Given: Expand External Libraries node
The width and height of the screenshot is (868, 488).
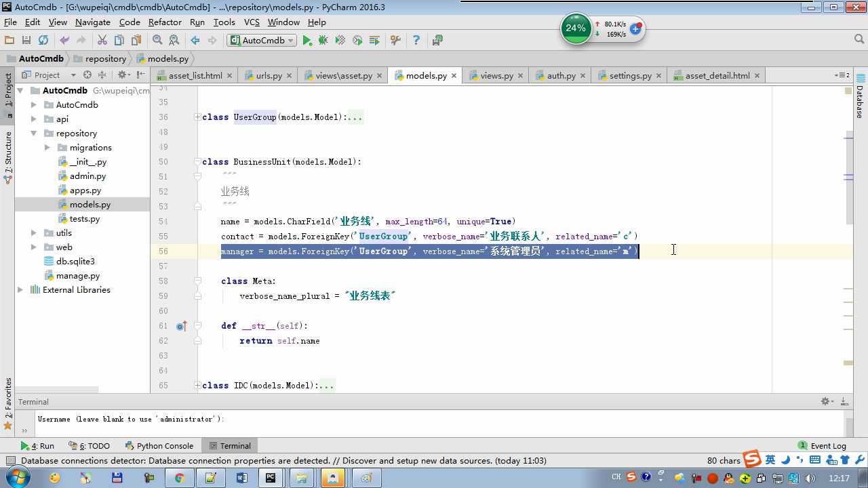Looking at the screenshot, I should pyautogui.click(x=20, y=290).
